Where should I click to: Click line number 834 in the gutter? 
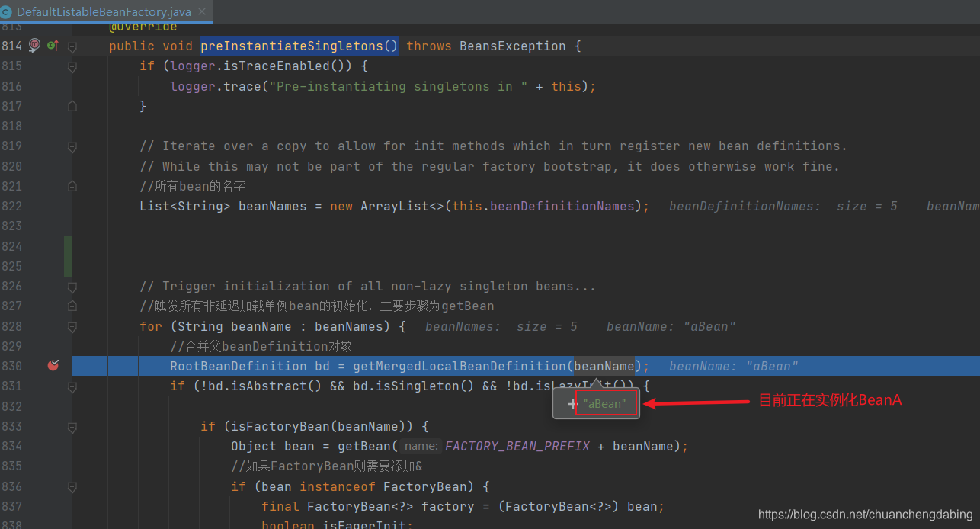point(11,446)
